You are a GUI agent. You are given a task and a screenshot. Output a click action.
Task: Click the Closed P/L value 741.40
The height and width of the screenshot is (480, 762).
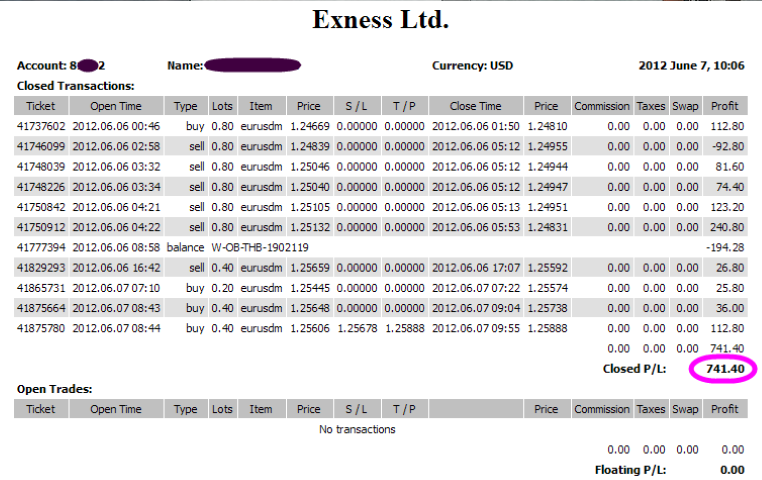[725, 369]
